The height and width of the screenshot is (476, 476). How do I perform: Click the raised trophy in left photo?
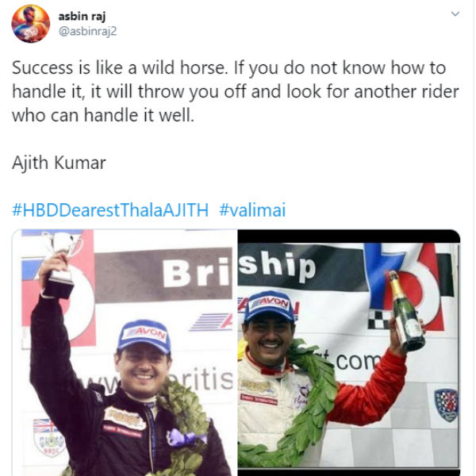pyautogui.click(x=61, y=264)
